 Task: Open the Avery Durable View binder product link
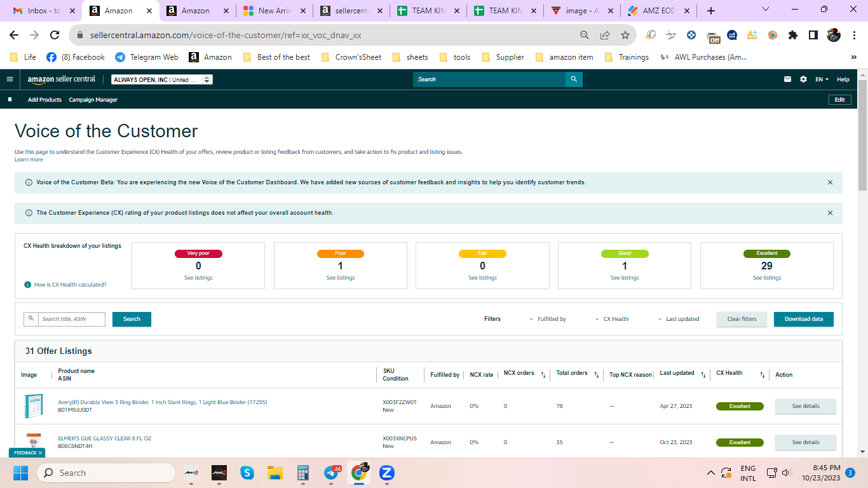pyautogui.click(x=163, y=402)
